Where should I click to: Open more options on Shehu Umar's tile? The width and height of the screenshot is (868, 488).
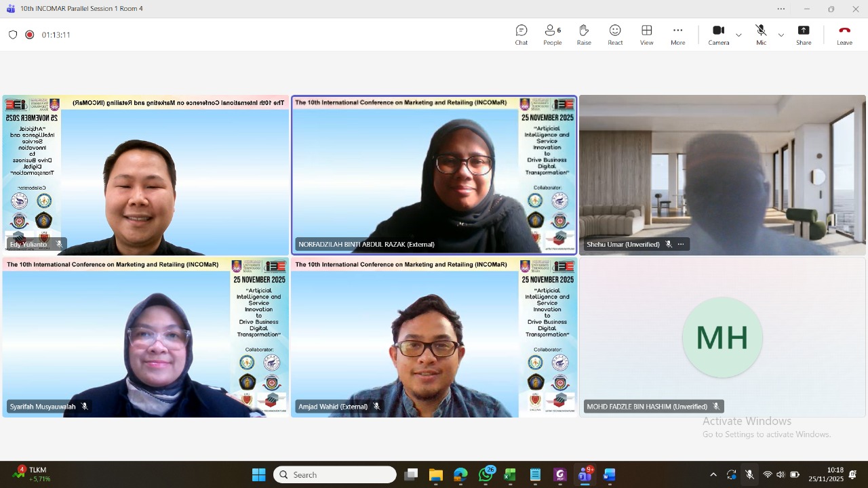pos(681,244)
